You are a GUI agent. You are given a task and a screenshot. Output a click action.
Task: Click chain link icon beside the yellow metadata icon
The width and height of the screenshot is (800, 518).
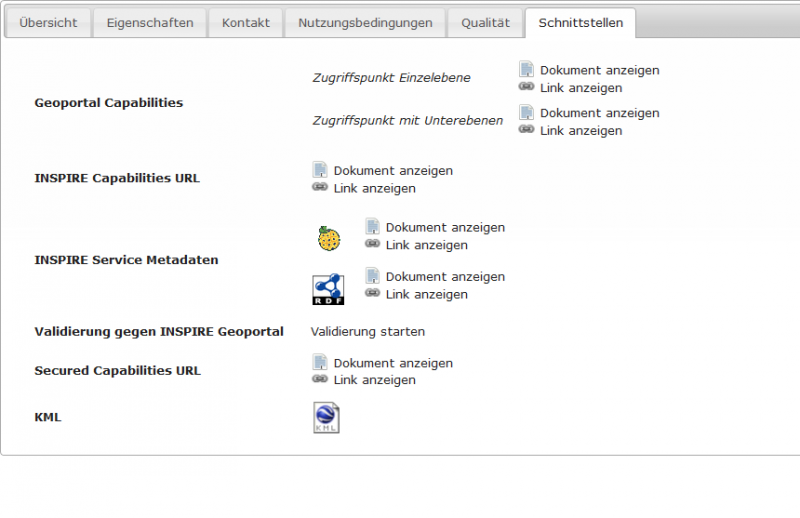coord(372,243)
